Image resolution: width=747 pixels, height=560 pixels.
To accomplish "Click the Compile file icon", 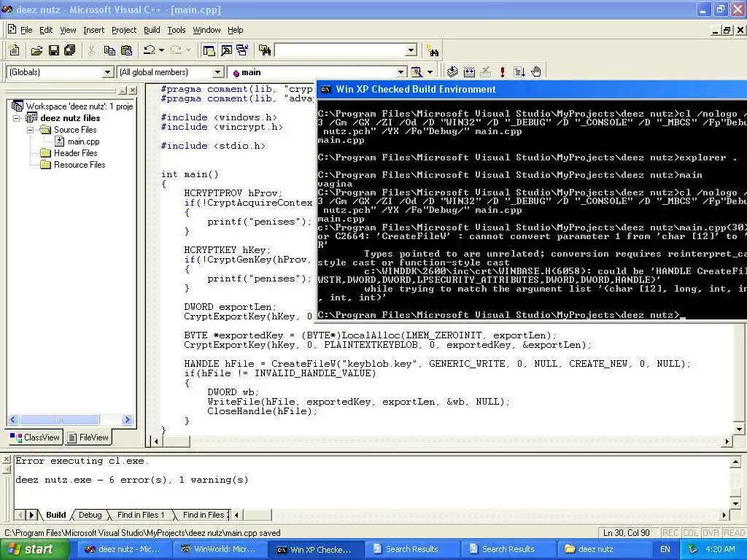I will 452,72.
